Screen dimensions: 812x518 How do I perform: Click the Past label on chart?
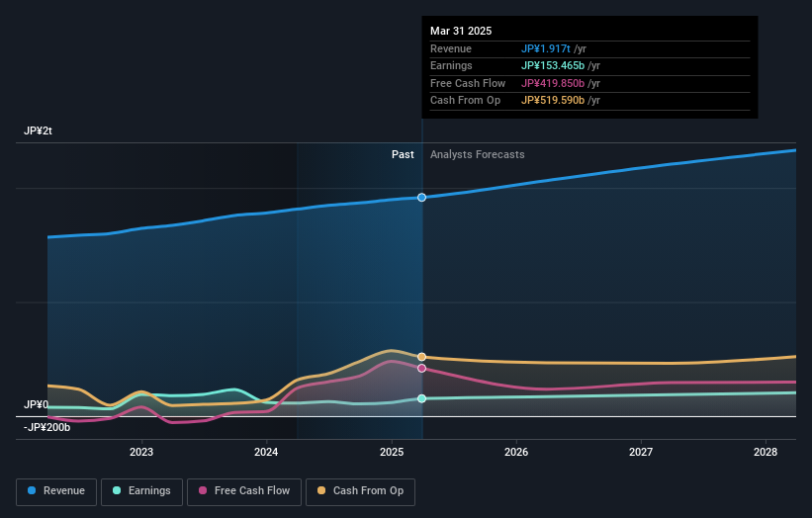(x=403, y=154)
